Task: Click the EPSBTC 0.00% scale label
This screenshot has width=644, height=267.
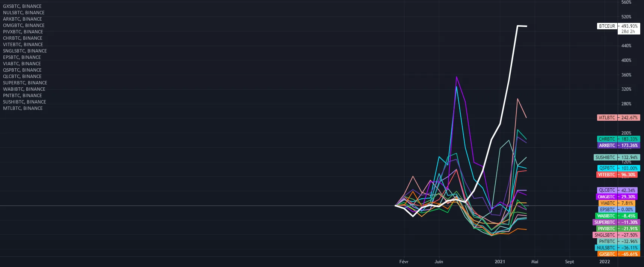Action: pyautogui.click(x=617, y=210)
